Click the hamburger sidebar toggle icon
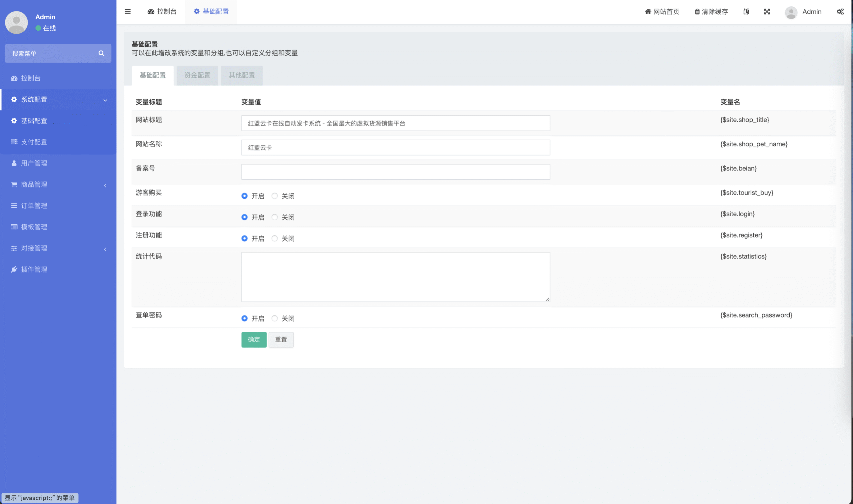This screenshot has height=504, width=853. click(x=128, y=12)
